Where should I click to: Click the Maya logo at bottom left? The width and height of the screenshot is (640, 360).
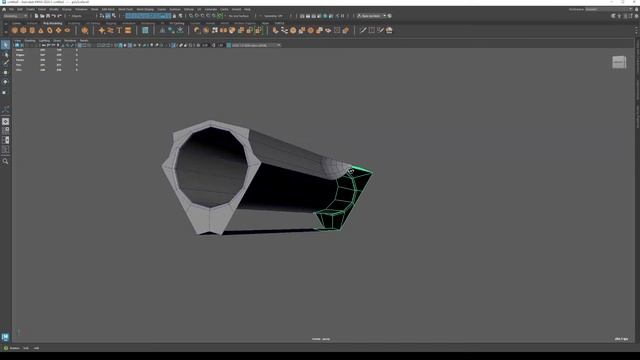5,337
